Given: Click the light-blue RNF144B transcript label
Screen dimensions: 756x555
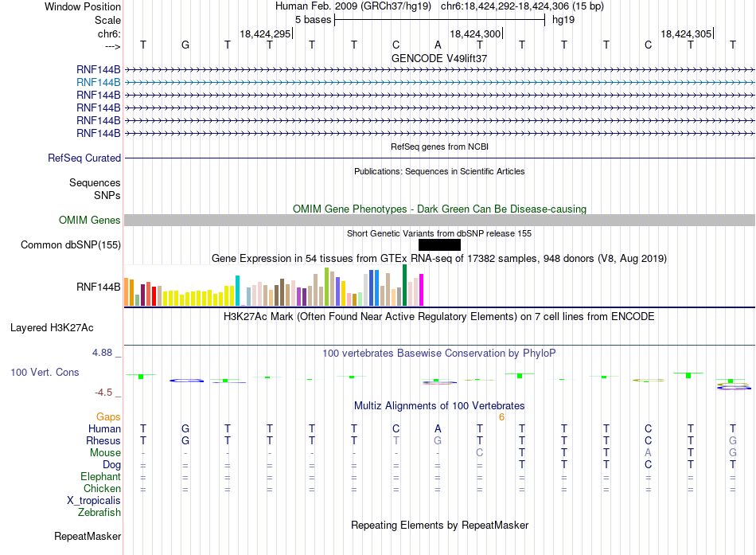Looking at the screenshot, I should pos(99,83).
